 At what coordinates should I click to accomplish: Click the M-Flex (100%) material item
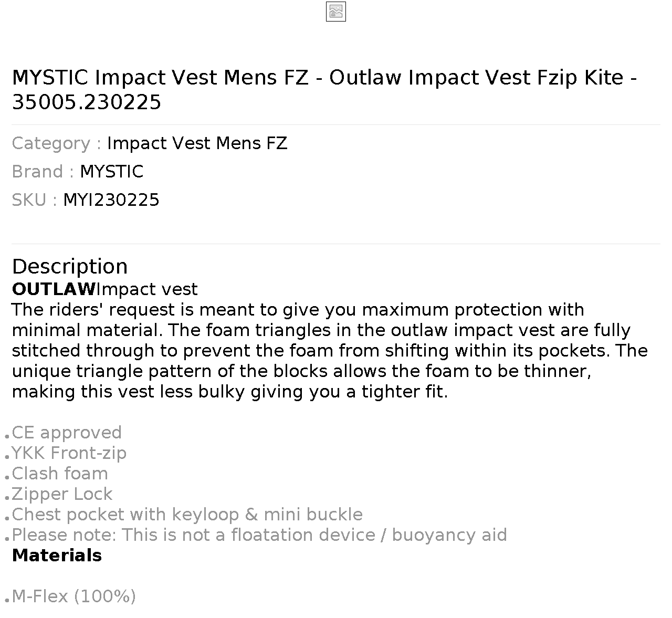click(74, 596)
